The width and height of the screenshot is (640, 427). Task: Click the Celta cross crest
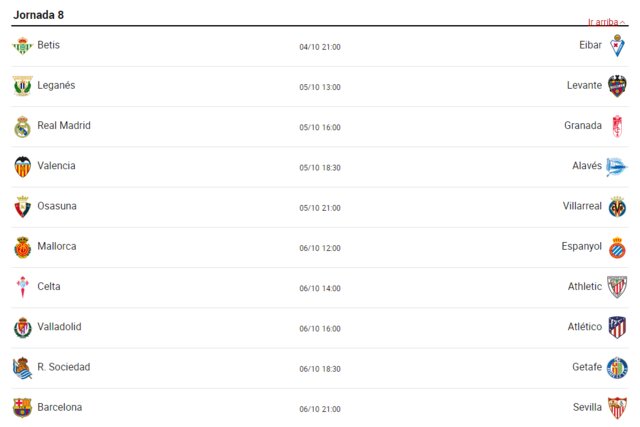click(x=22, y=287)
